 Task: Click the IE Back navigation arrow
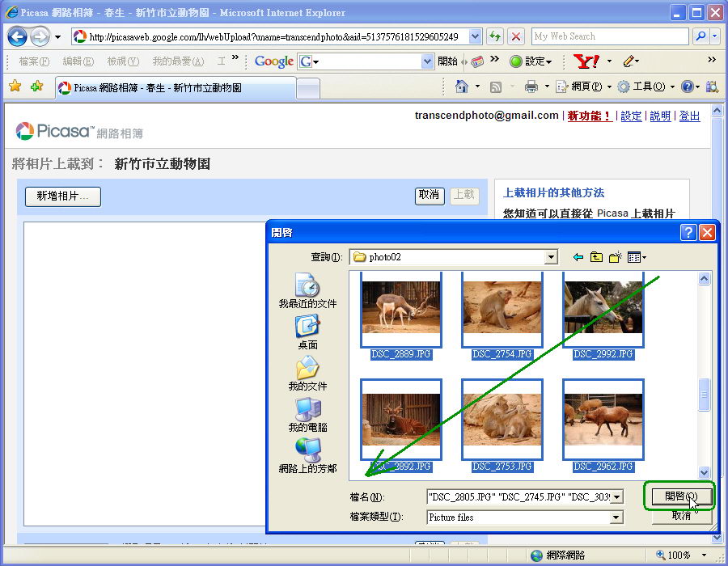point(17,36)
